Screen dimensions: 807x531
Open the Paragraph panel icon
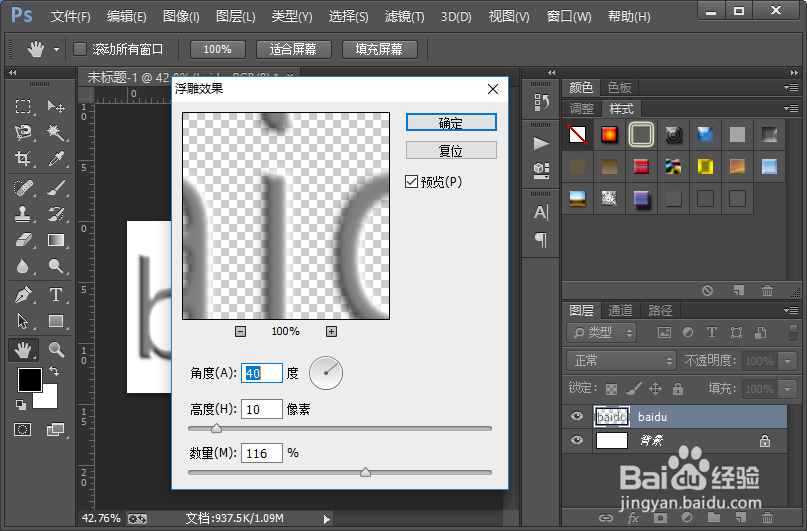click(x=541, y=239)
